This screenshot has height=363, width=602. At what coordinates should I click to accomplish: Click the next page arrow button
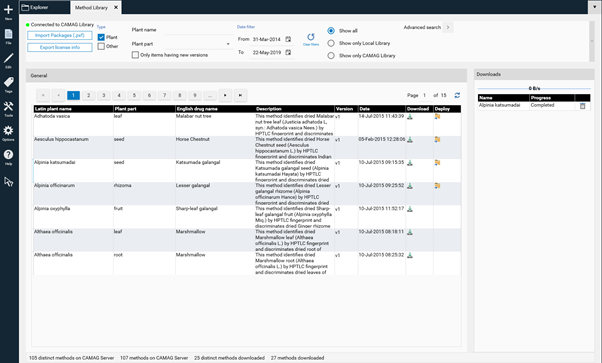coord(225,95)
